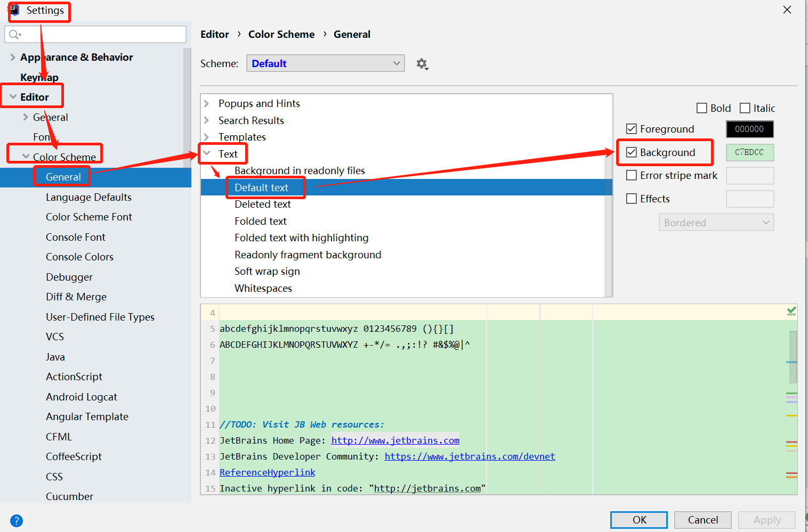Click the green inspection checkmark in preview
This screenshot has width=808, height=532.
coord(791,312)
